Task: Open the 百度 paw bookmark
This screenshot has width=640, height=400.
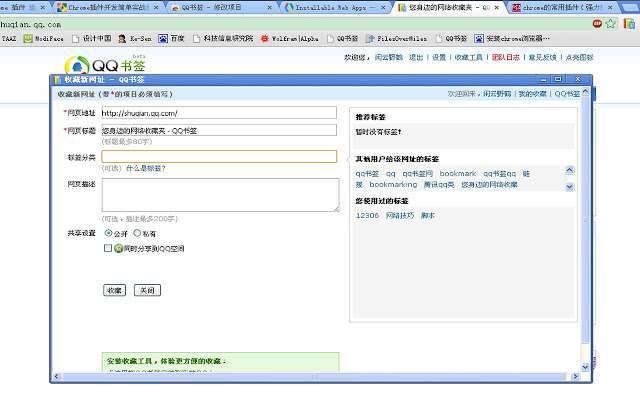Action: 171,39
